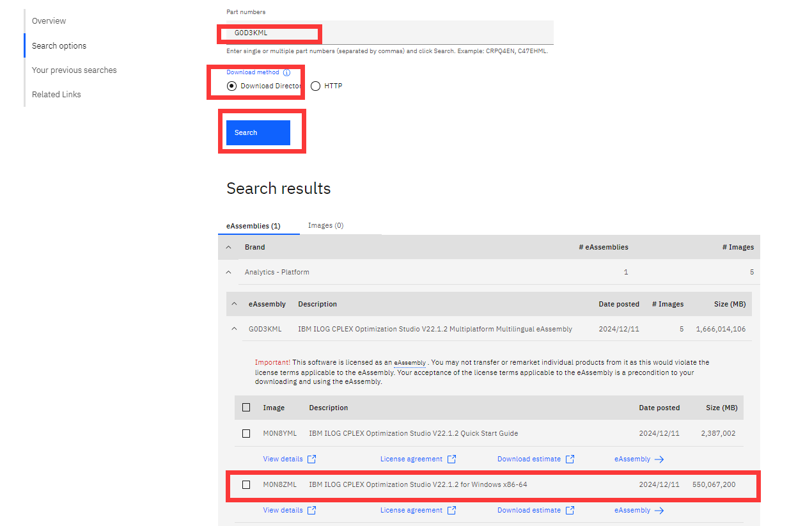Click the Size (MB) header in image table
The width and height of the screenshot is (812, 526).
(722, 408)
